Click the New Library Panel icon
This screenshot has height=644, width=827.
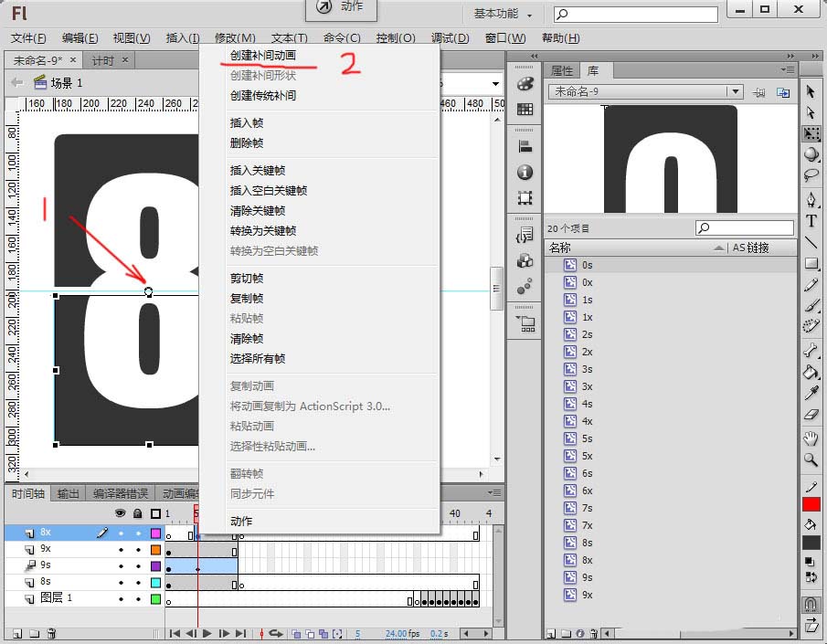[x=784, y=93]
